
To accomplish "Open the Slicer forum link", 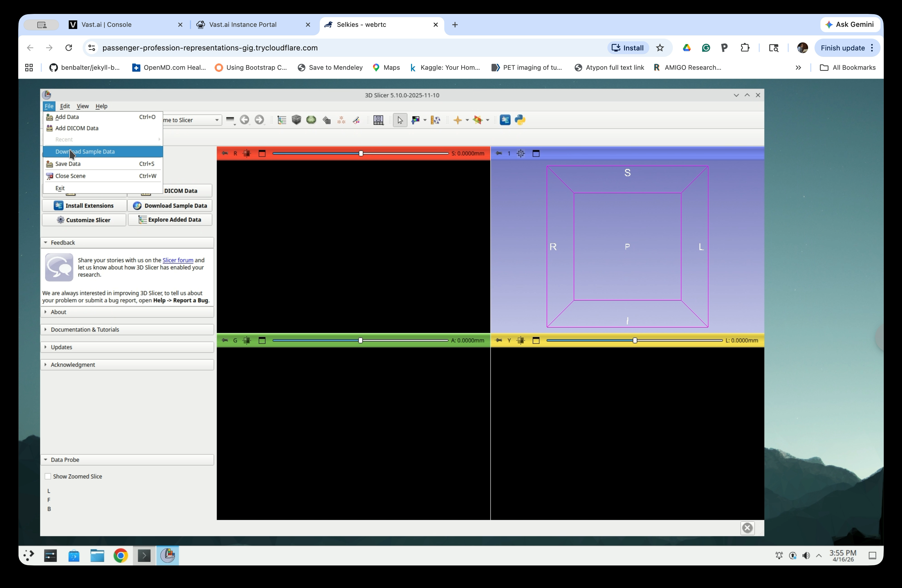I will click(x=177, y=260).
